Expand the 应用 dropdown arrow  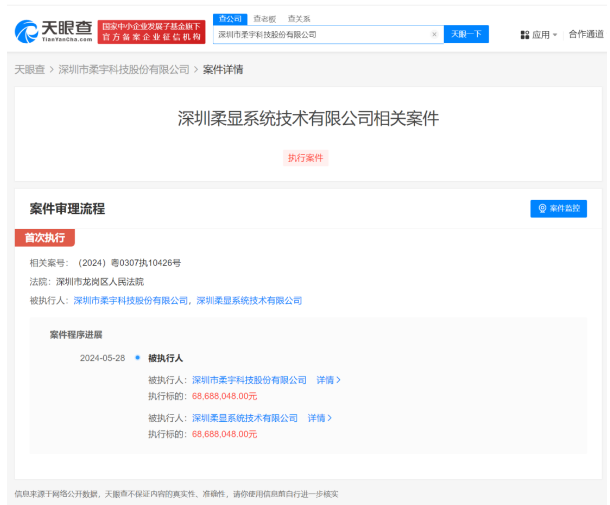pos(555,35)
